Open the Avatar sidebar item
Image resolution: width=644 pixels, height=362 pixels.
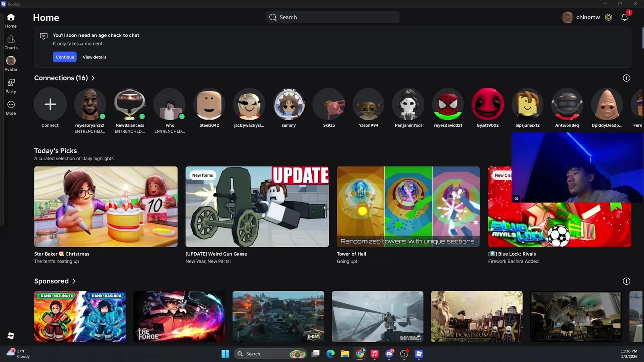coord(11,61)
